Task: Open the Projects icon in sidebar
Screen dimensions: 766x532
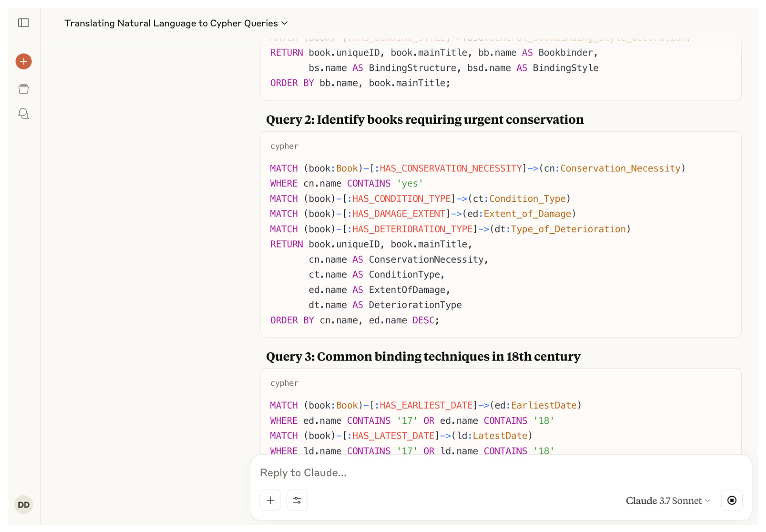Action: pos(23,89)
